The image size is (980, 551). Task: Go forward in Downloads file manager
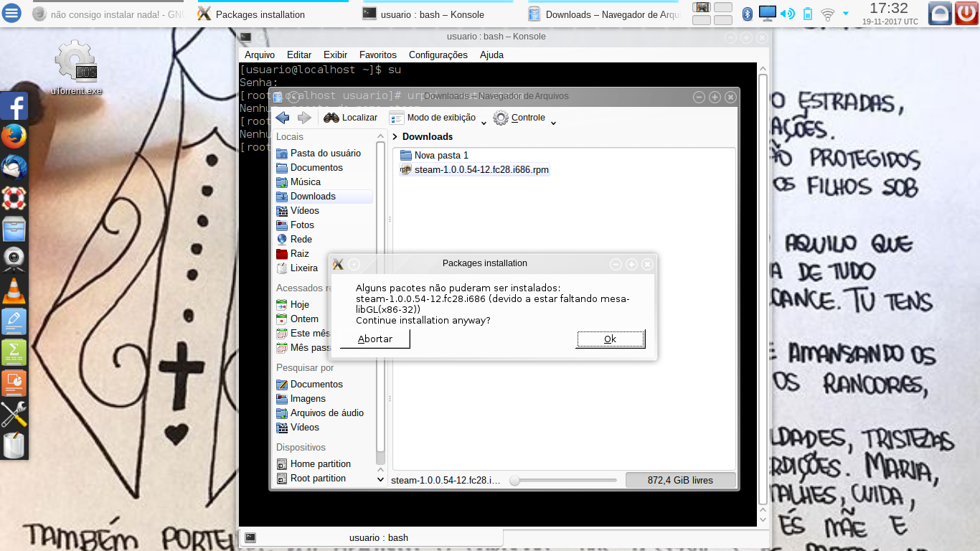click(x=304, y=118)
